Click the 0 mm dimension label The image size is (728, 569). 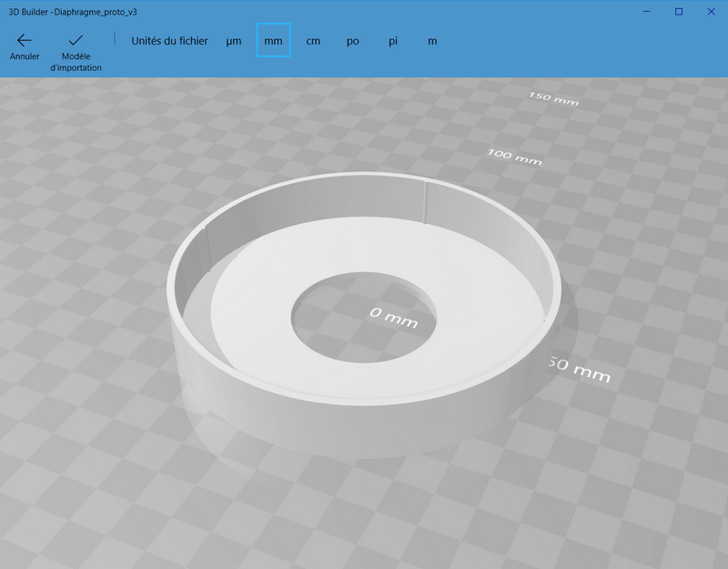tap(393, 316)
